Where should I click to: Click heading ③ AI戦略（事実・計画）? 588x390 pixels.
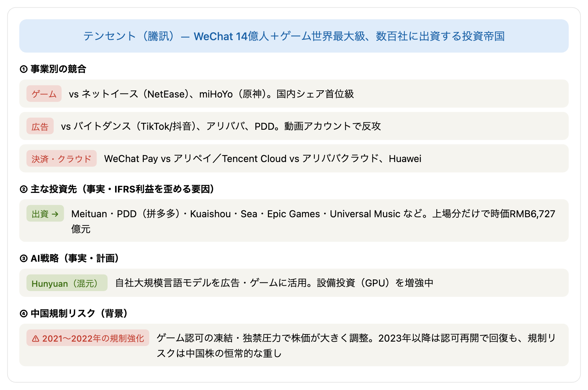(70, 258)
